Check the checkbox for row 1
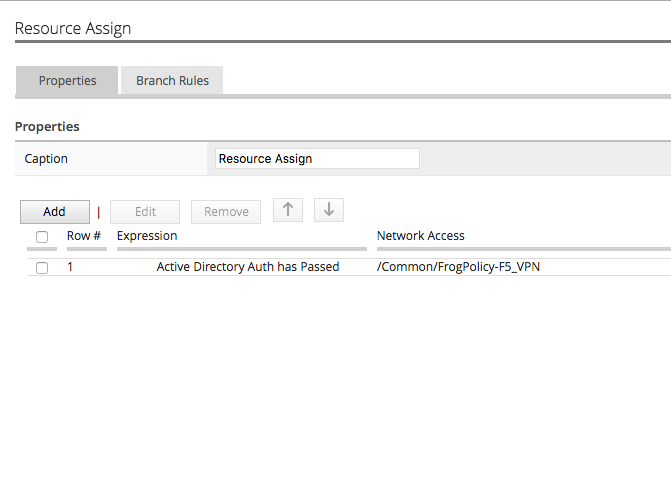 42,268
